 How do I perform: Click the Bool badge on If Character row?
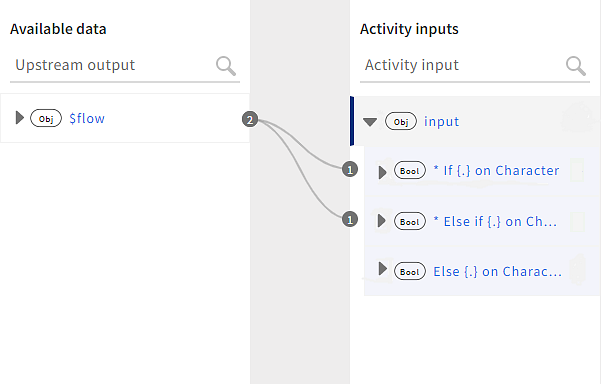pyautogui.click(x=410, y=171)
